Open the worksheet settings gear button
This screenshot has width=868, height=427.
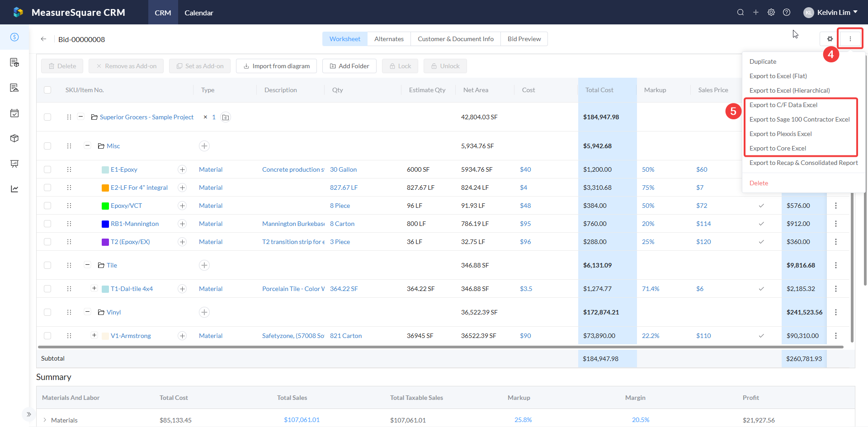(830, 39)
